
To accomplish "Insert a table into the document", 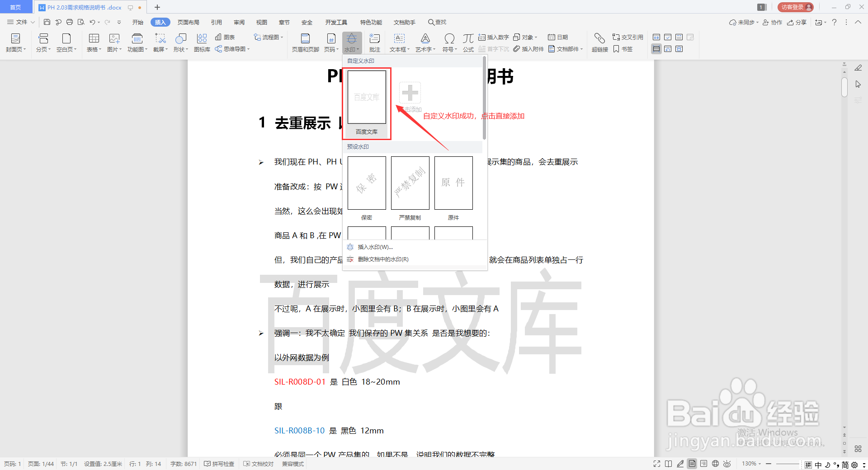I will pos(93,42).
